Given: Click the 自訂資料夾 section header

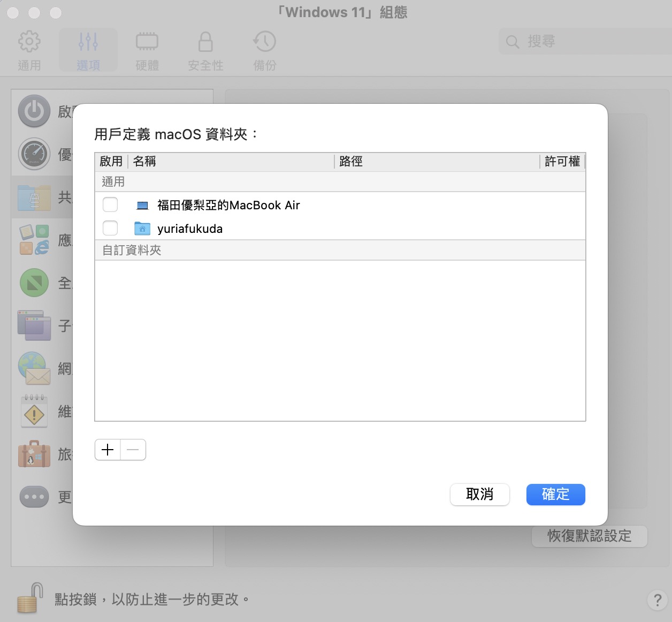Looking at the screenshot, I should point(340,250).
